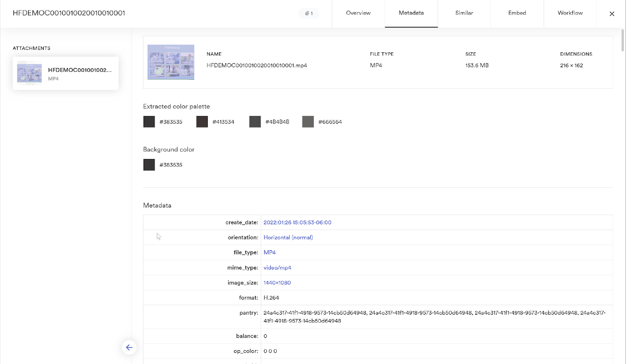The height and width of the screenshot is (364, 626).
Task: Click the MP4 value under FILE TYPE
Action: click(x=376, y=65)
